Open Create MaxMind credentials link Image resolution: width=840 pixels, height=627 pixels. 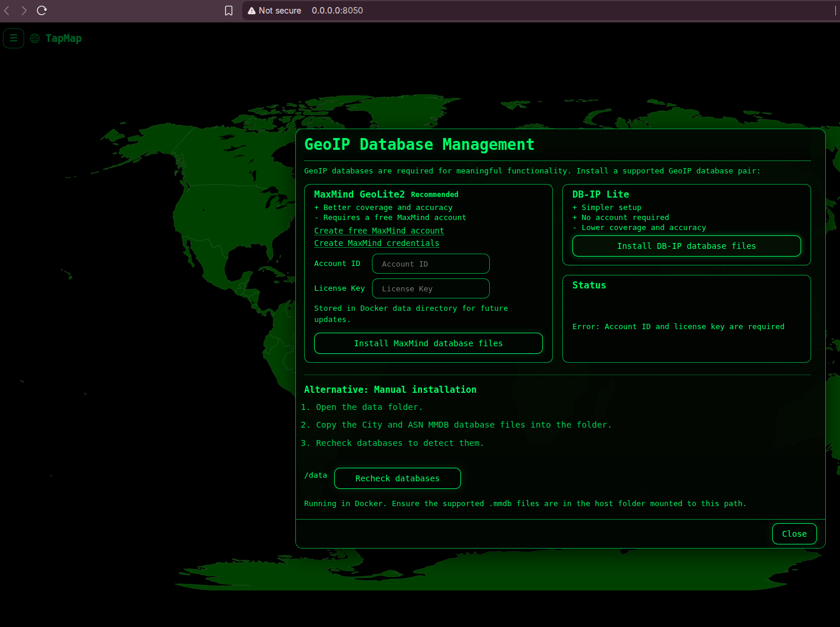(377, 243)
